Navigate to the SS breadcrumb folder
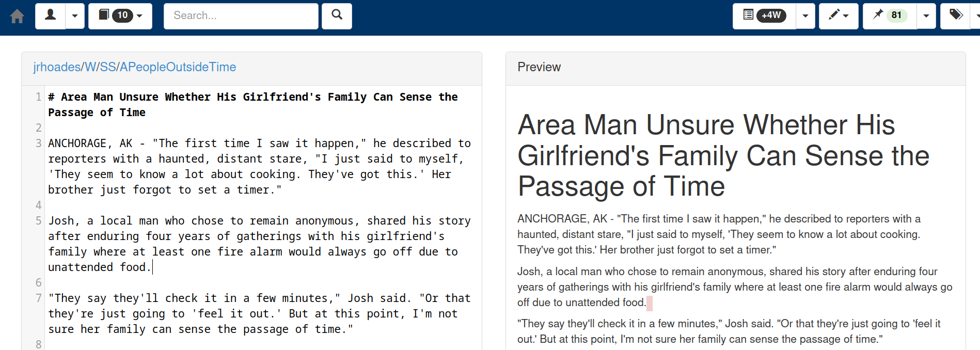The height and width of the screenshot is (350, 980). click(x=108, y=67)
